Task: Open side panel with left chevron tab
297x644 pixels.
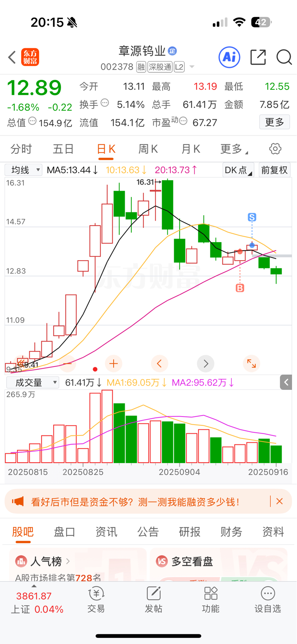Action: [286, 382]
